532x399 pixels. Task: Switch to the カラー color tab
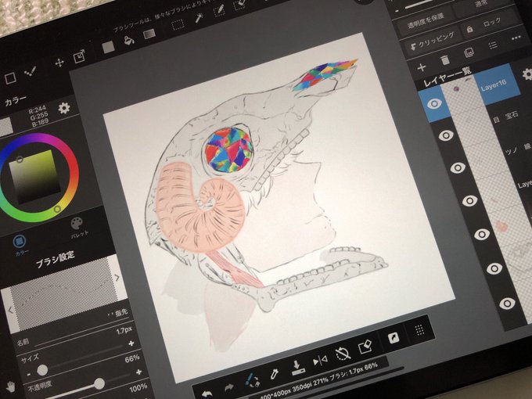[x=20, y=244]
